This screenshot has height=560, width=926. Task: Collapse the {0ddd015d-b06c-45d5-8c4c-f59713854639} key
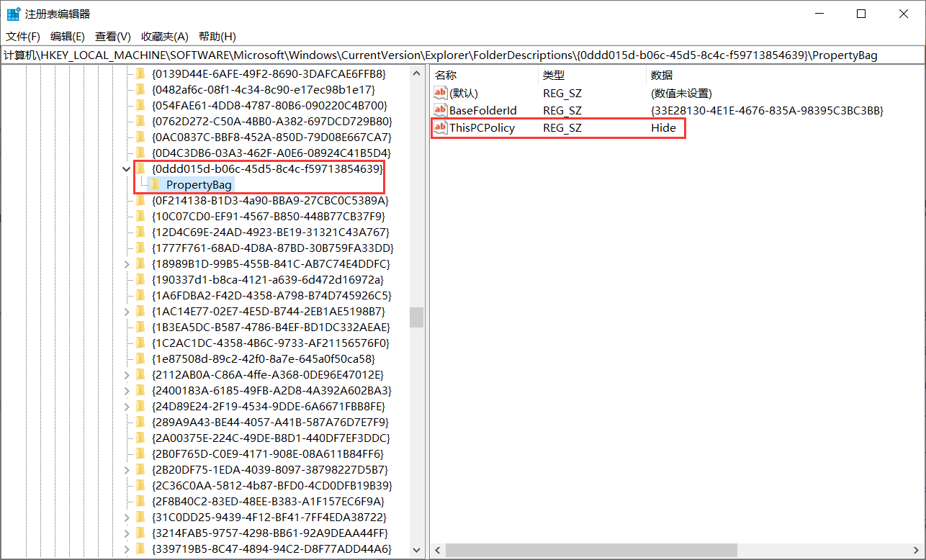(127, 168)
